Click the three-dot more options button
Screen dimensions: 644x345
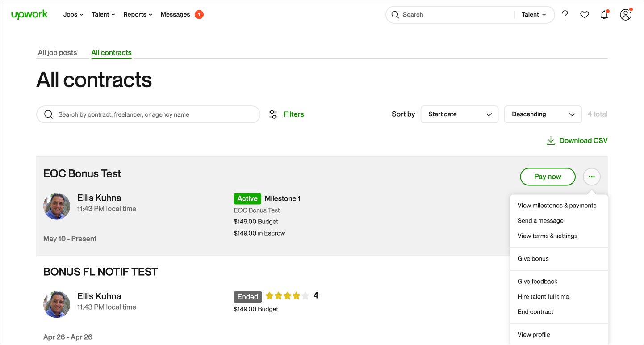(x=591, y=177)
